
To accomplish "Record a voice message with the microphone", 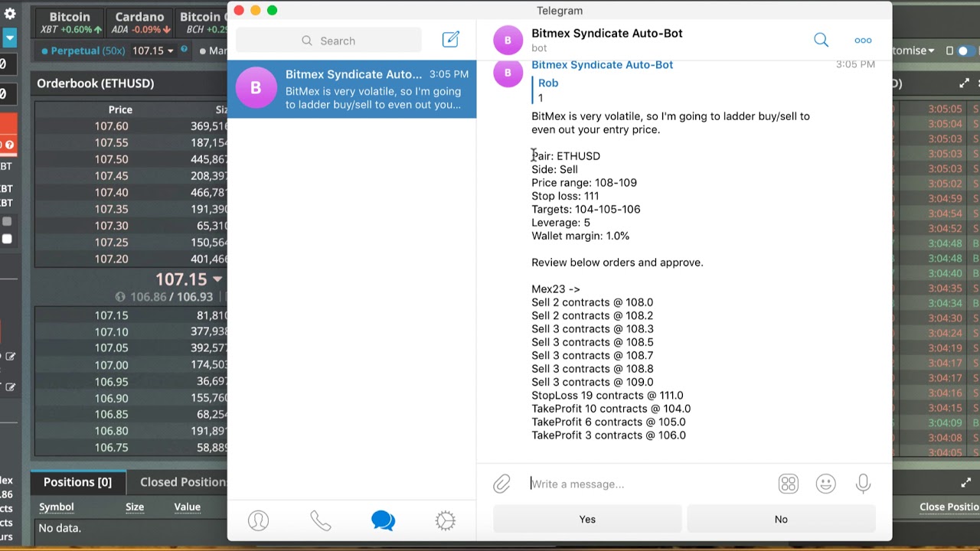I will click(863, 484).
